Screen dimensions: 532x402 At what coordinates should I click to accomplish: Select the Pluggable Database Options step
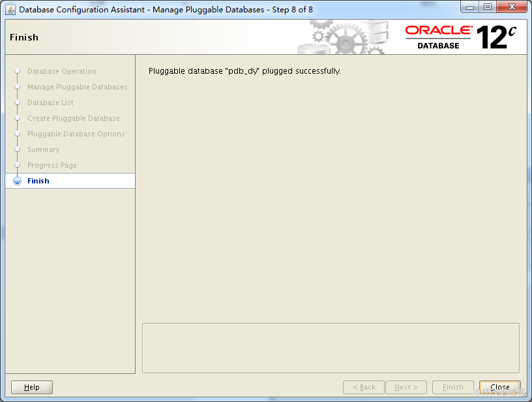[76, 134]
